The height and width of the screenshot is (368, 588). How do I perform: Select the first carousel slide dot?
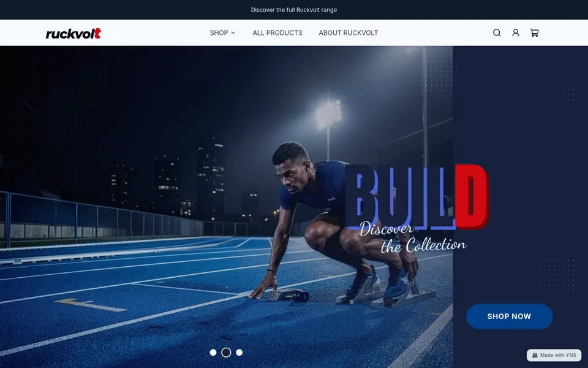pos(213,352)
